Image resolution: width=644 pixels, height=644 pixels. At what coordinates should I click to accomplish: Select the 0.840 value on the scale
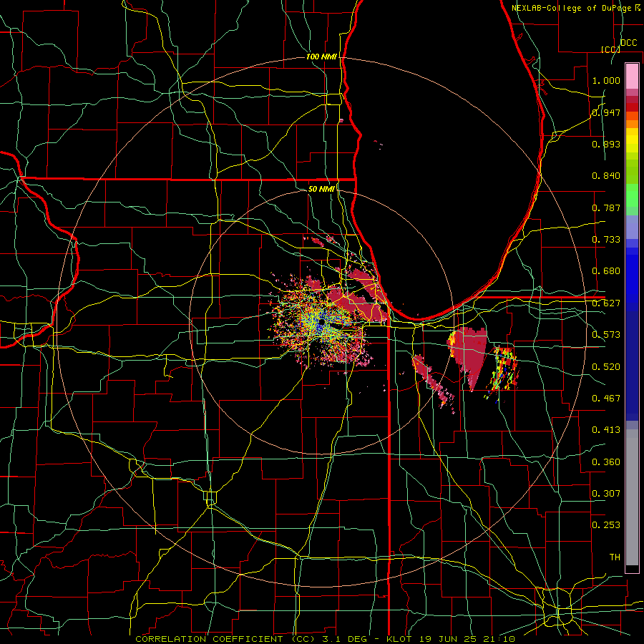tap(606, 176)
